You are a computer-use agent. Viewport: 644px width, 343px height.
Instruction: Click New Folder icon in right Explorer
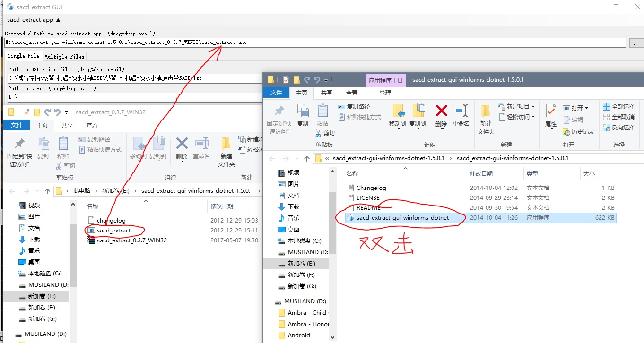[x=486, y=119]
